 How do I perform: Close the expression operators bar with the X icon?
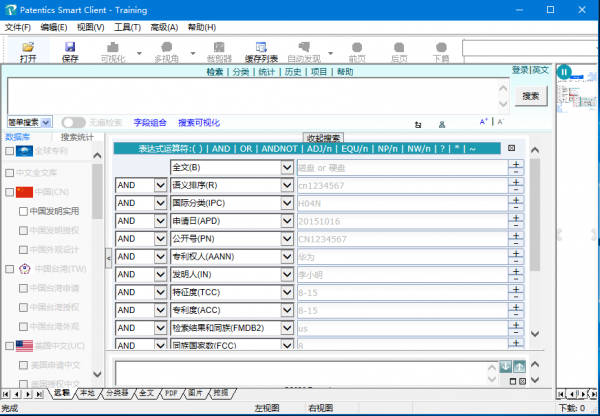point(512,148)
